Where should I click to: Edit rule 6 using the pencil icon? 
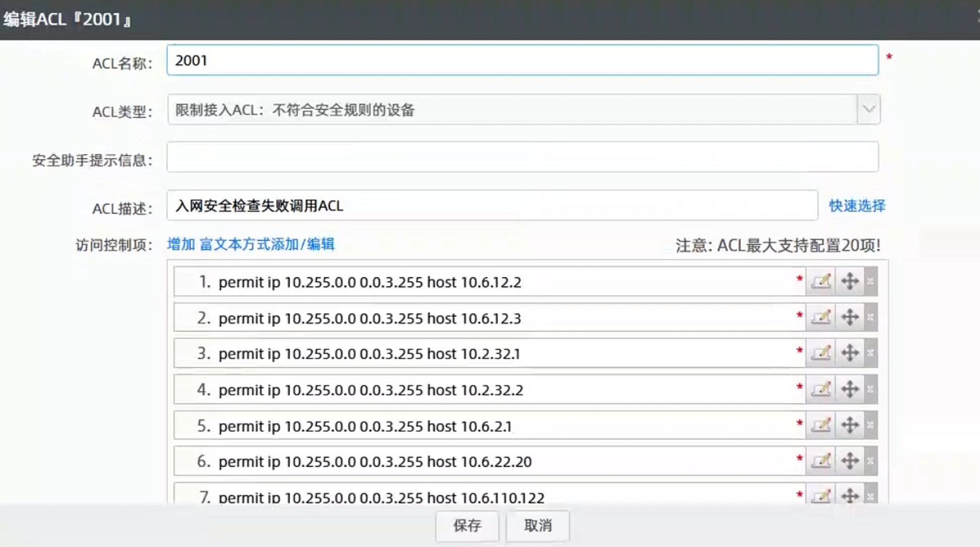821,461
